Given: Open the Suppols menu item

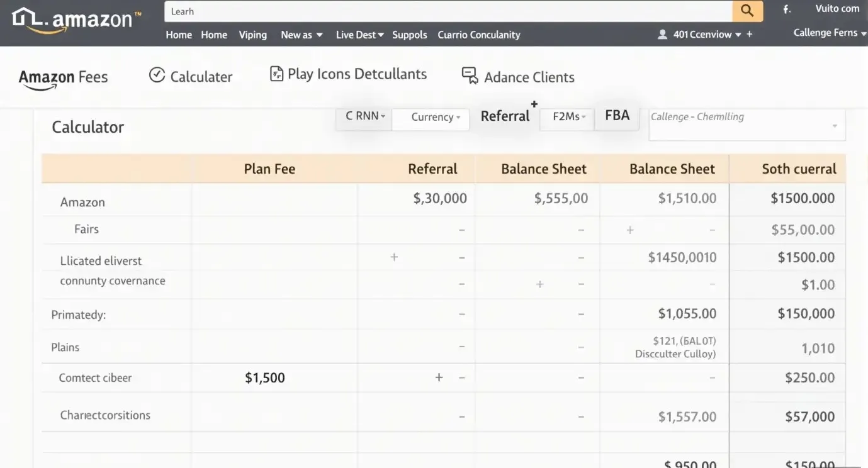Looking at the screenshot, I should coord(410,35).
